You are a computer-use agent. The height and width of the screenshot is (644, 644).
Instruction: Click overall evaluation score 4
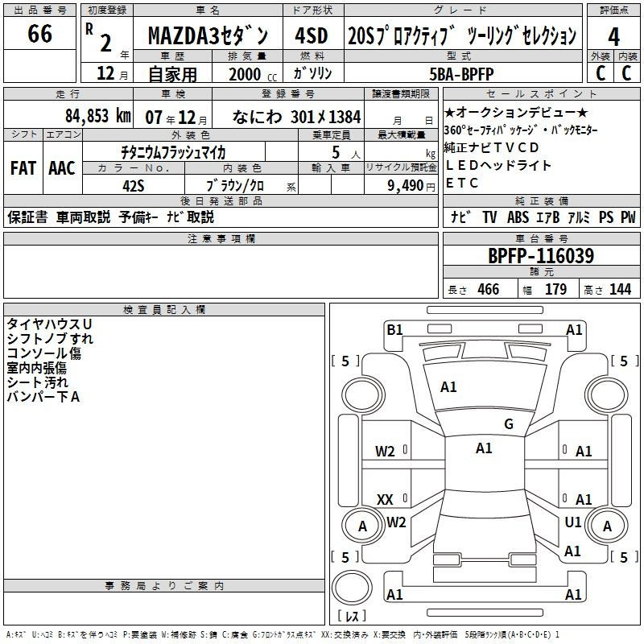pos(613,36)
